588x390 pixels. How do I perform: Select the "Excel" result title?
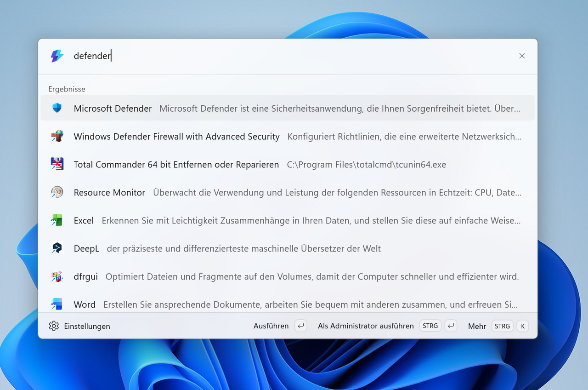[x=84, y=221]
